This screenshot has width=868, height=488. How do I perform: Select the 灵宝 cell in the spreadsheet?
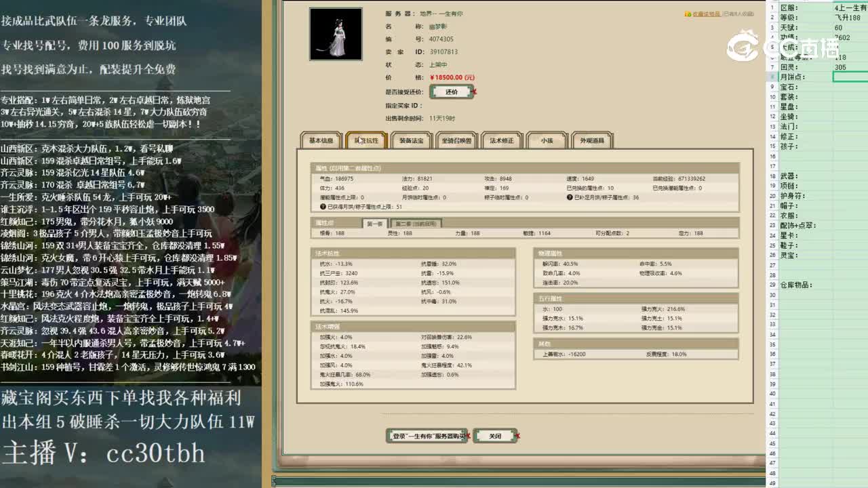pyautogui.click(x=806, y=256)
